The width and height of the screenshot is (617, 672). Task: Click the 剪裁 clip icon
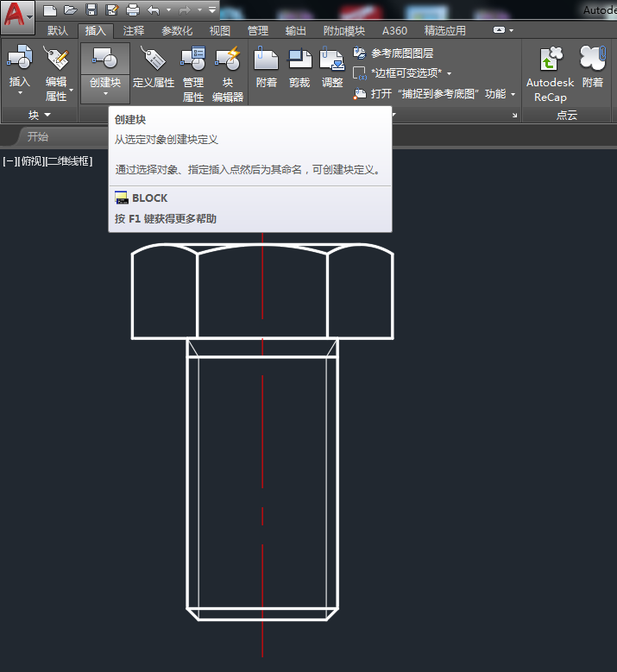pyautogui.click(x=299, y=58)
